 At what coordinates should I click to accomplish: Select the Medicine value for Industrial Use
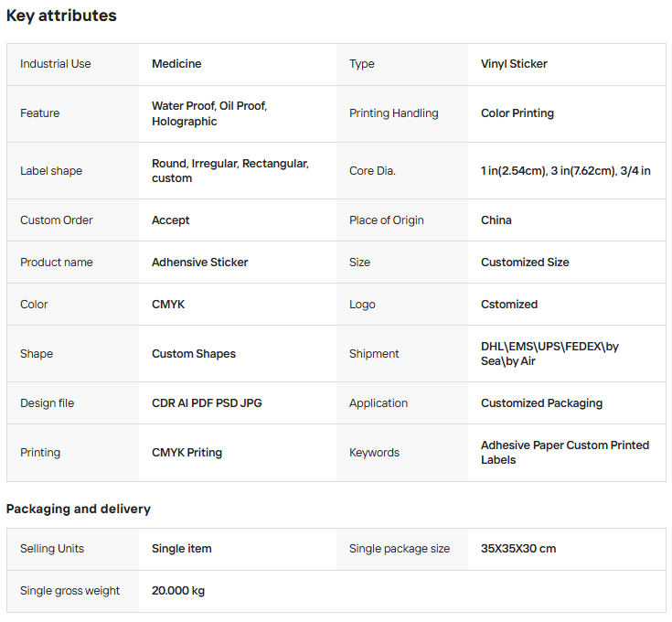coord(176,64)
